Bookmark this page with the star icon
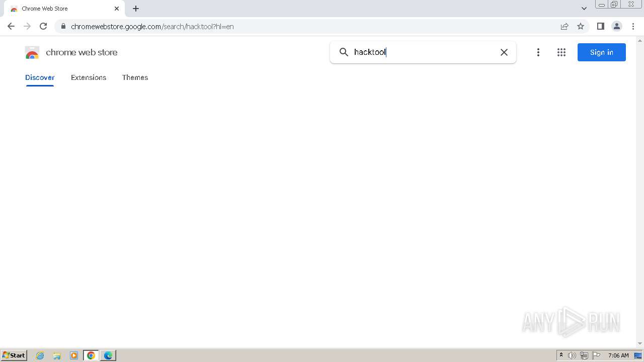644x362 pixels. click(x=581, y=26)
